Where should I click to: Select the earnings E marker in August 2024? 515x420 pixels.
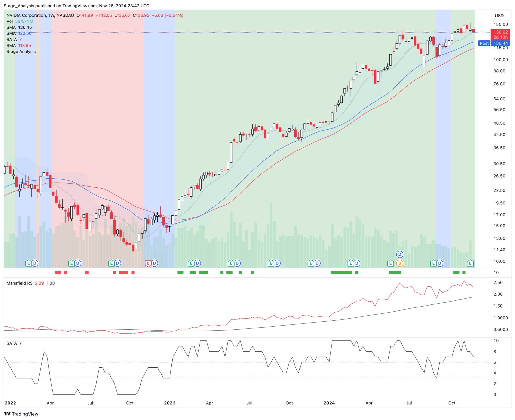[x=433, y=263]
